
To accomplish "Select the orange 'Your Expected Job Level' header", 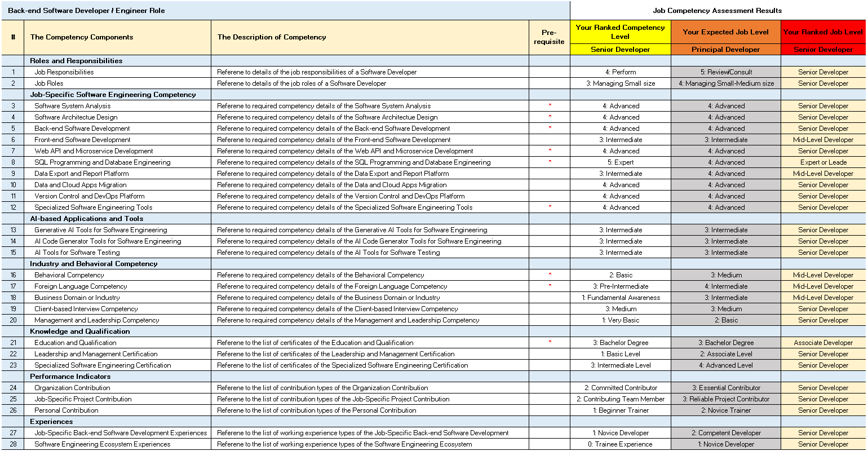I will [725, 32].
